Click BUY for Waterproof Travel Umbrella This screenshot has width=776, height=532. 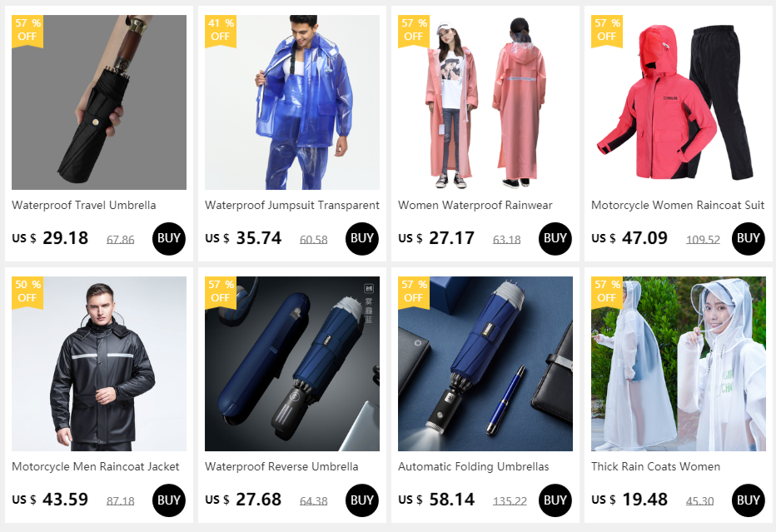(x=169, y=239)
